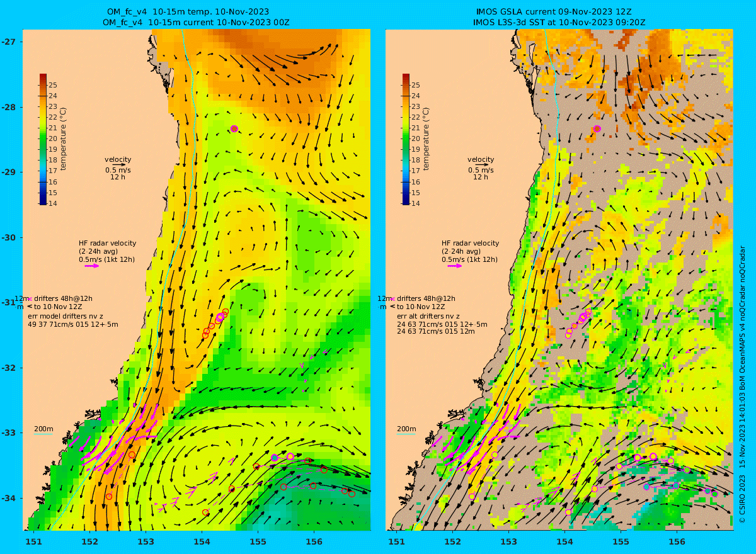Click the '20' color bar label in IMOS map
The height and width of the screenshot is (554, 756).
click(x=416, y=138)
